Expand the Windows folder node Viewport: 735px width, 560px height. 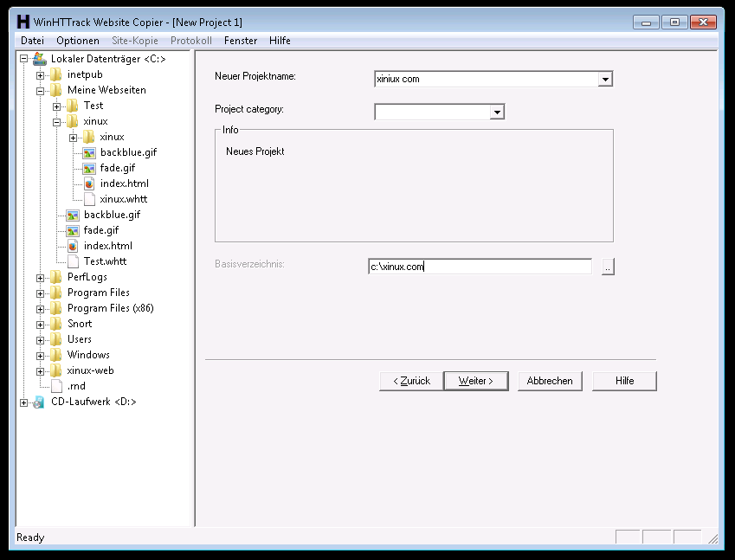[x=41, y=355]
